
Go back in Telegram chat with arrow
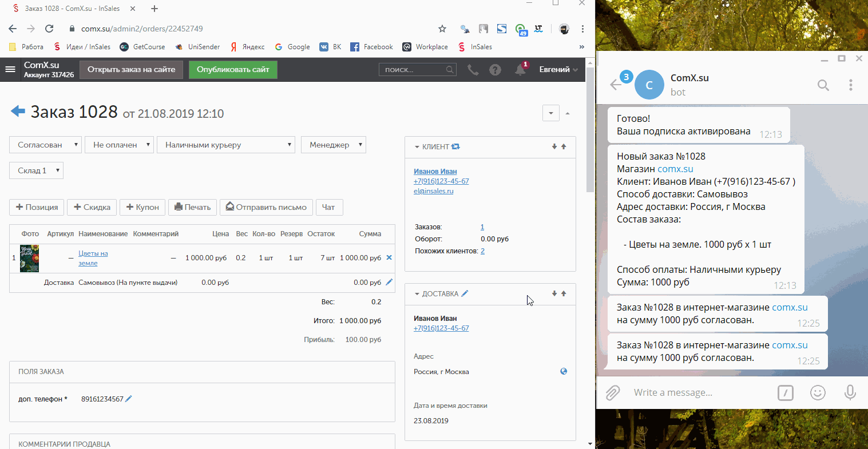click(x=616, y=85)
